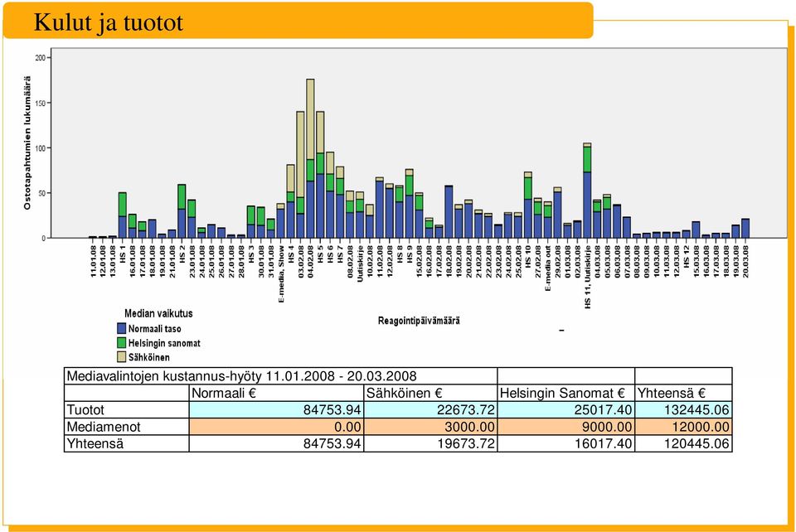Click the x-axis label "HS 1"
Viewport: 796px width, 532px height.
(123, 254)
